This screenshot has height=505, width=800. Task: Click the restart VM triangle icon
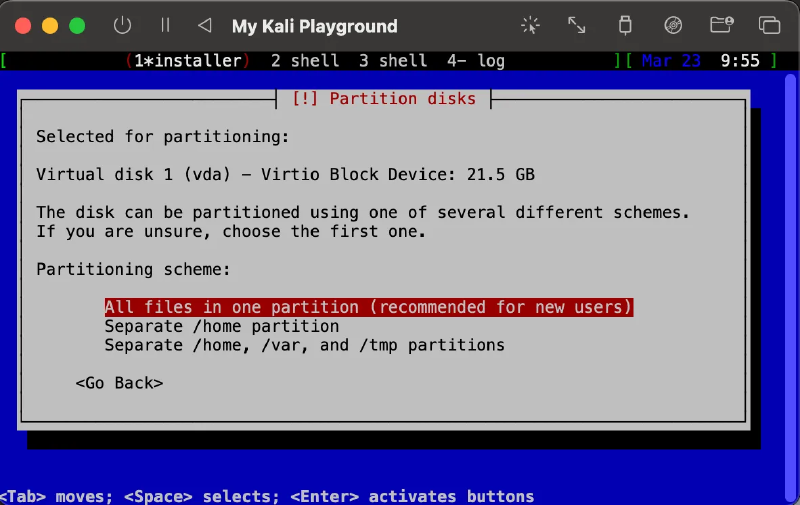205,26
